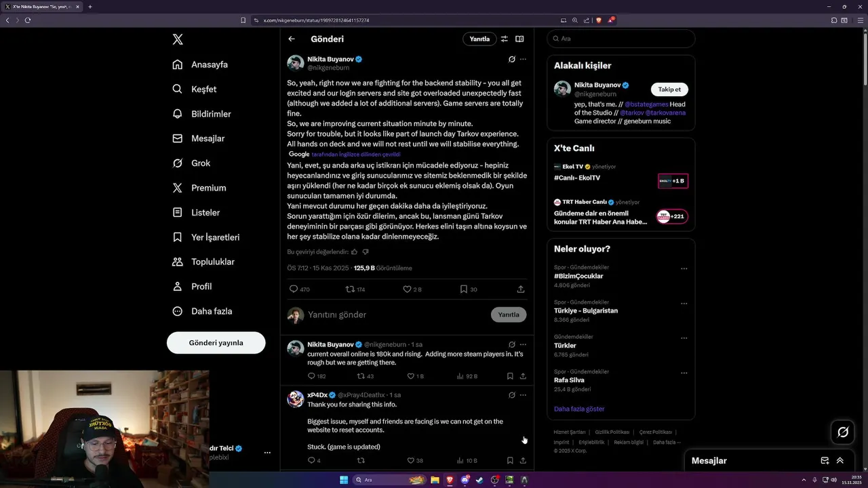This screenshot has height=488, width=868.
Task: Open options for Rafa Silva trend
Action: (684, 373)
